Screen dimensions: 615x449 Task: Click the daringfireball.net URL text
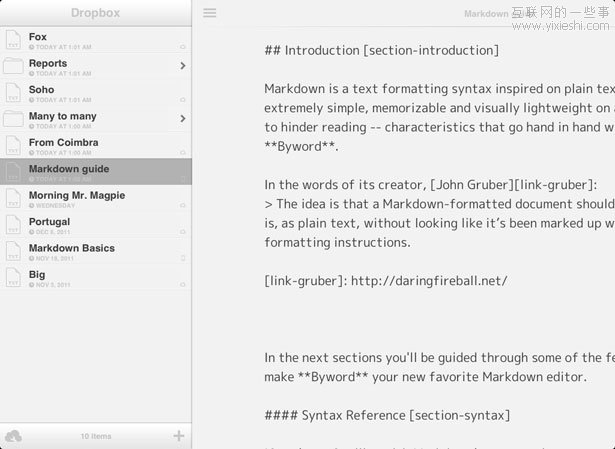pyautogui.click(x=429, y=280)
